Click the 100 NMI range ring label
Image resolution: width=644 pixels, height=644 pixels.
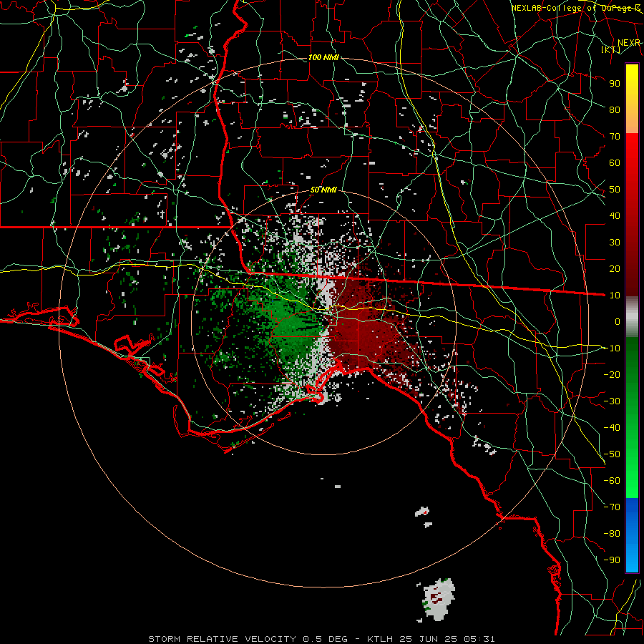323,57
